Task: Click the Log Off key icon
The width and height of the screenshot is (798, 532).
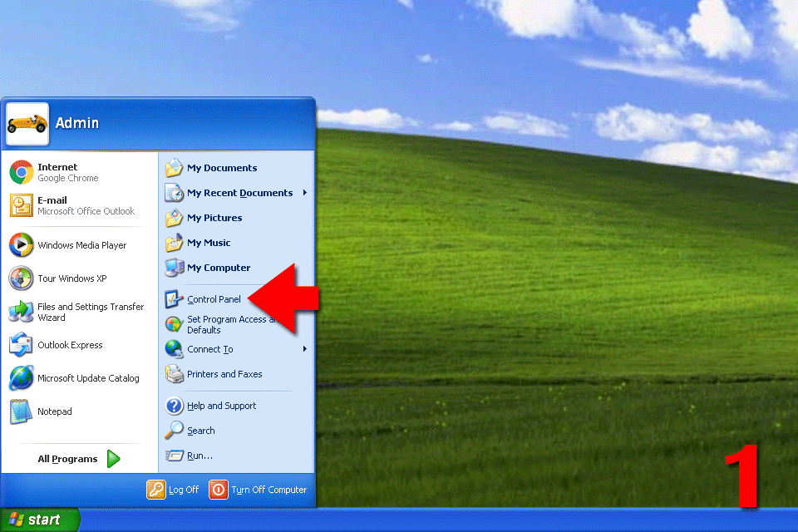Action: click(x=156, y=490)
